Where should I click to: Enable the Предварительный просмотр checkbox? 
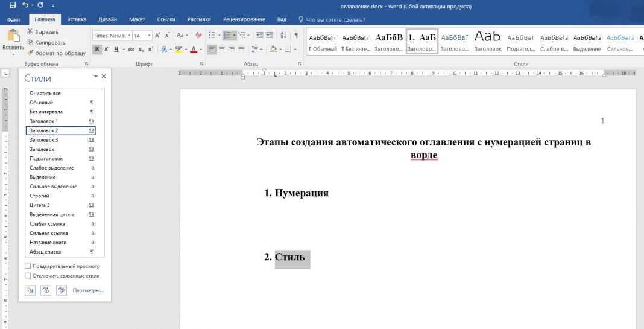tap(28, 266)
